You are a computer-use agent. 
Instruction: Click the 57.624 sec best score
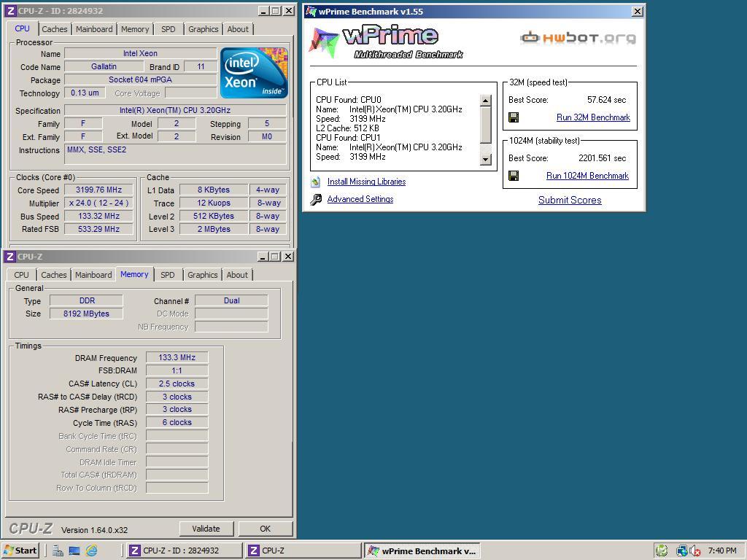tap(606, 99)
